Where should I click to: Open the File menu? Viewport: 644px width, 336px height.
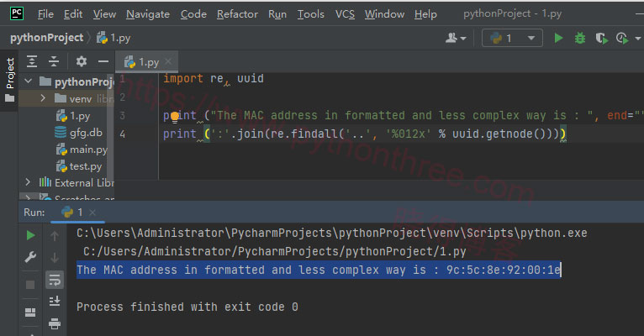point(45,14)
